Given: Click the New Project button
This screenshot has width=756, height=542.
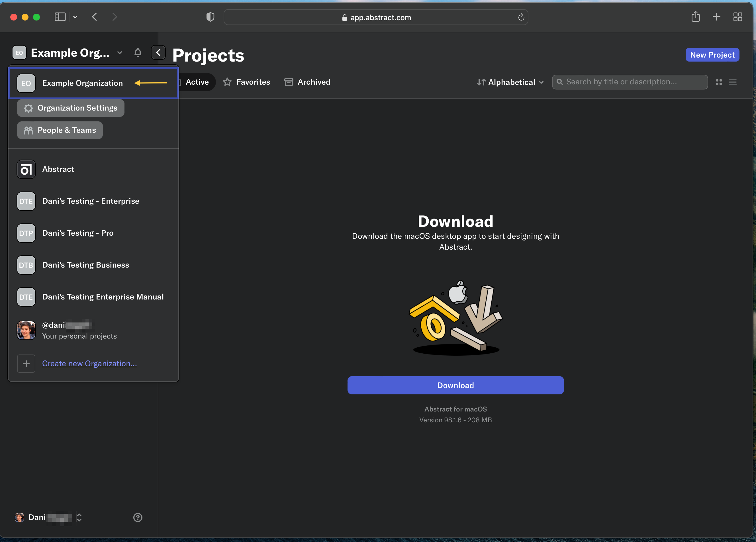Looking at the screenshot, I should pos(712,55).
